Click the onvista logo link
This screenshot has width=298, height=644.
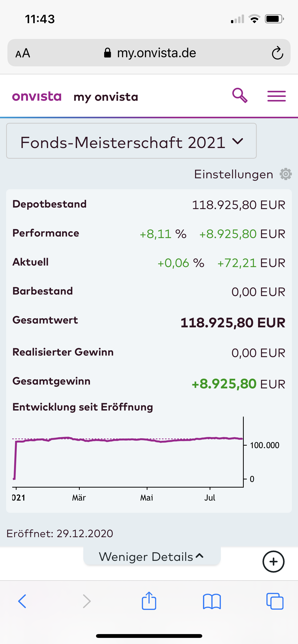click(x=37, y=97)
